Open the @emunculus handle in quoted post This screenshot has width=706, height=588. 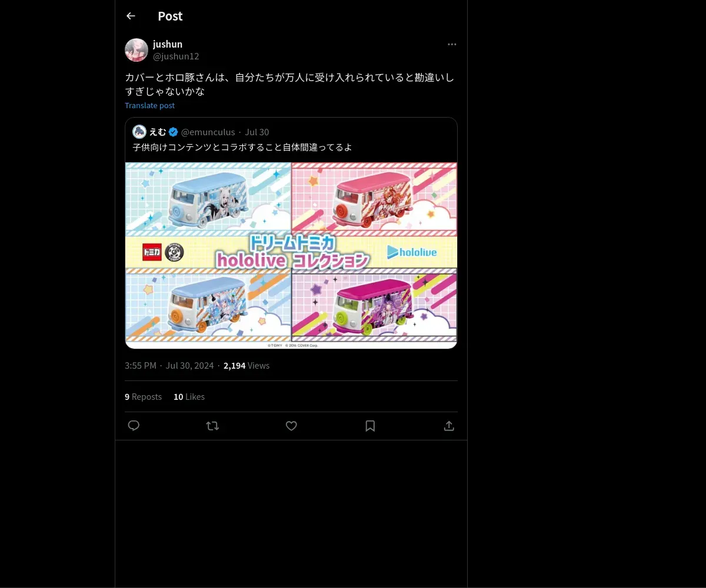pos(208,132)
